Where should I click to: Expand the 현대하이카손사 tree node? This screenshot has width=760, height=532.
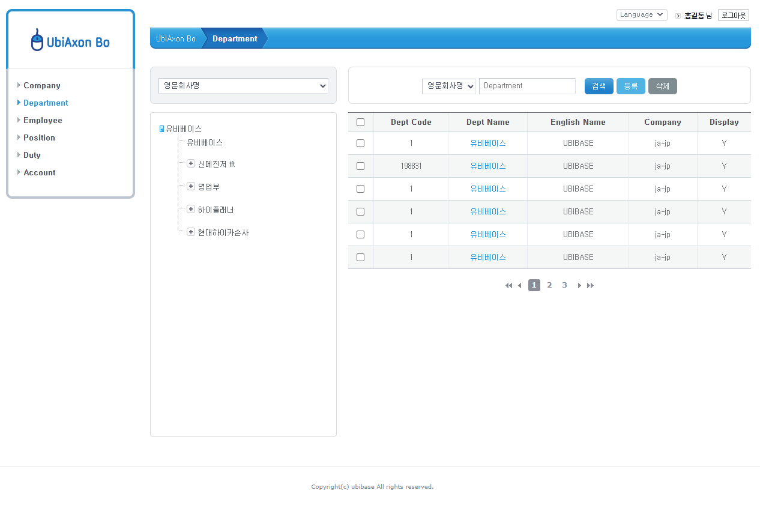pos(191,232)
